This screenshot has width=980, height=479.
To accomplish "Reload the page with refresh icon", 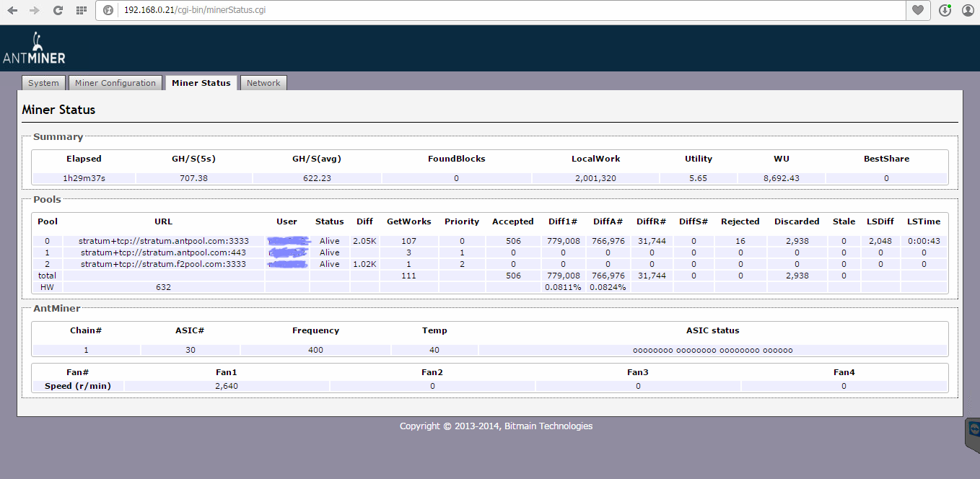I will (58, 11).
